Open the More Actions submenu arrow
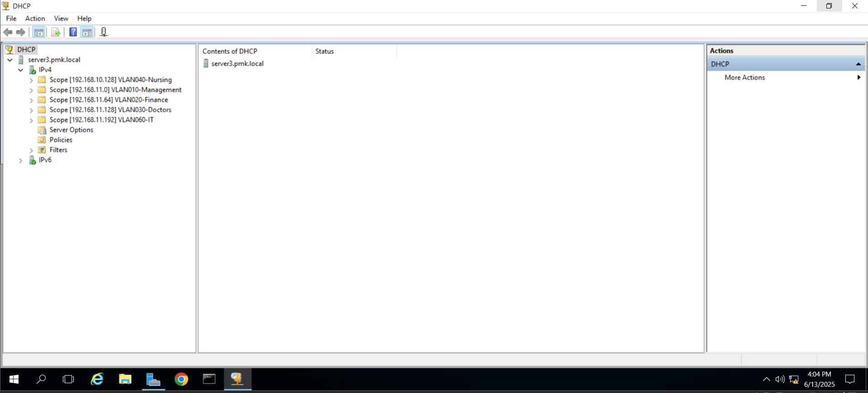This screenshot has width=868, height=393. [x=859, y=78]
